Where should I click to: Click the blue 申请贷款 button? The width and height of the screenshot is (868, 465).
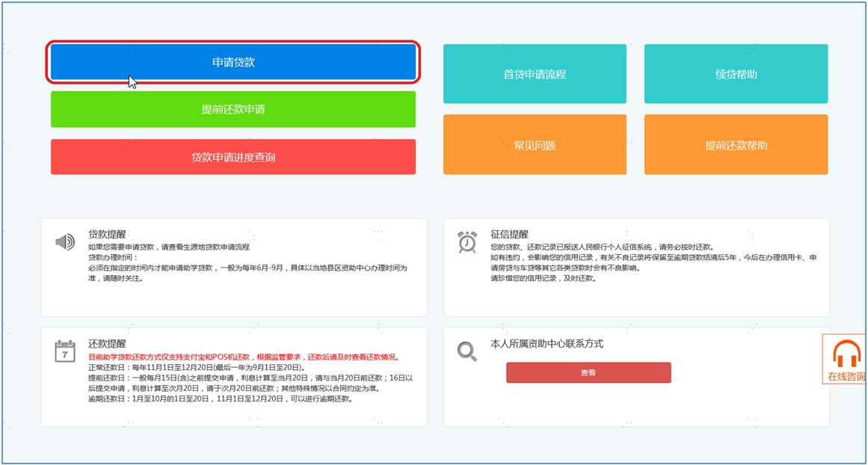[233, 62]
